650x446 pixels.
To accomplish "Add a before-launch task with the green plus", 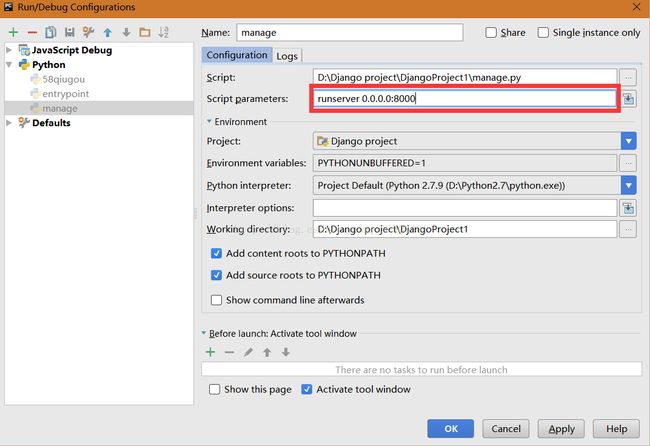I will [x=211, y=352].
